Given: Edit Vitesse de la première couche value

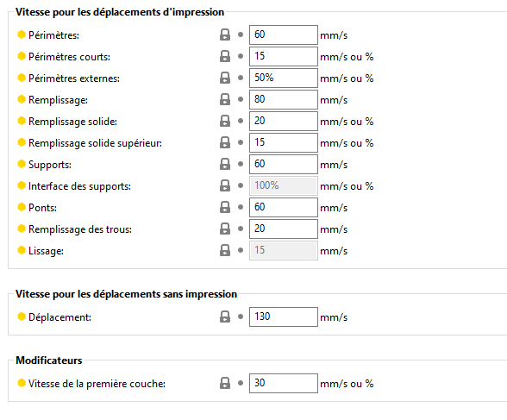Looking at the screenshot, I should click(x=284, y=384).
